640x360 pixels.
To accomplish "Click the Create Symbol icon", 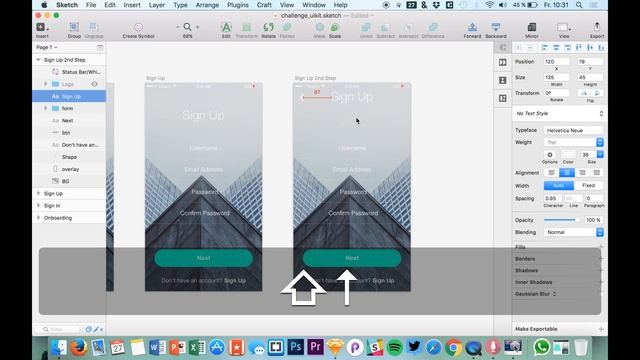I will [138, 27].
